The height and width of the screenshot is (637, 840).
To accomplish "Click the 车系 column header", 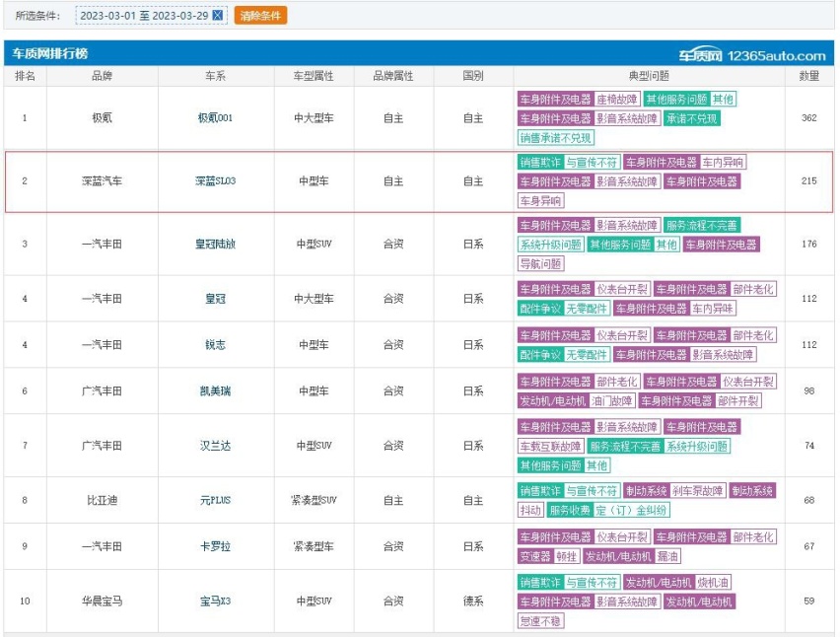I will coord(215,76).
